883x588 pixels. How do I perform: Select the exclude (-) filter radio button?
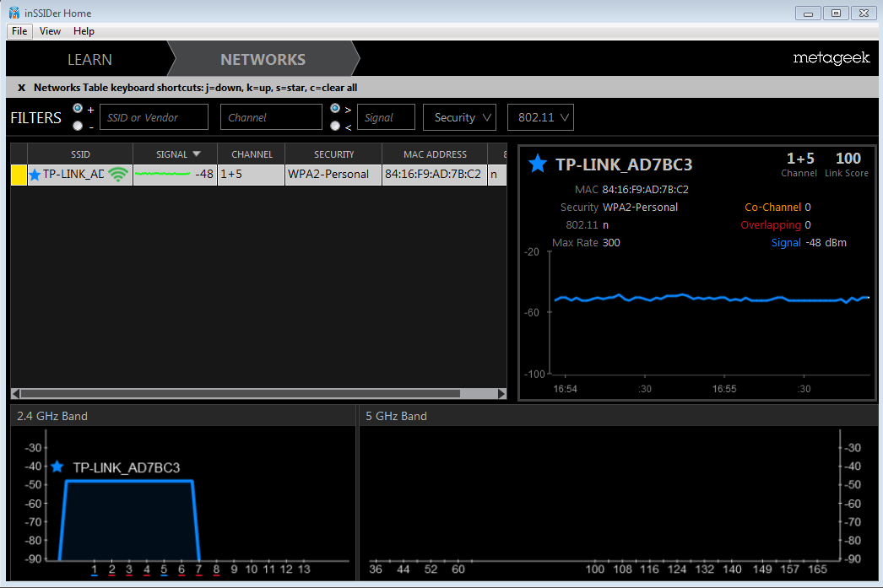(78, 126)
